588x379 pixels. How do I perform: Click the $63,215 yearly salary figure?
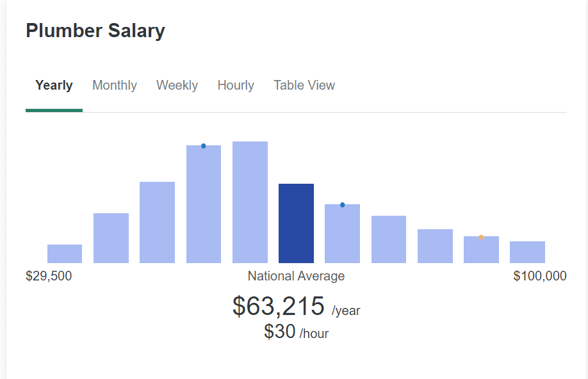pos(279,306)
